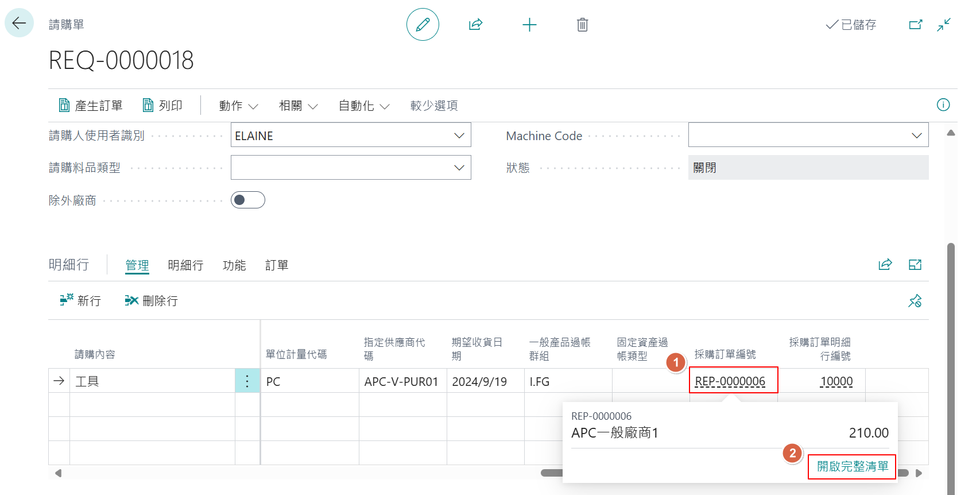Open purchase order link REP-0000006 in grid
This screenshot has height=495, width=980.
coord(730,381)
